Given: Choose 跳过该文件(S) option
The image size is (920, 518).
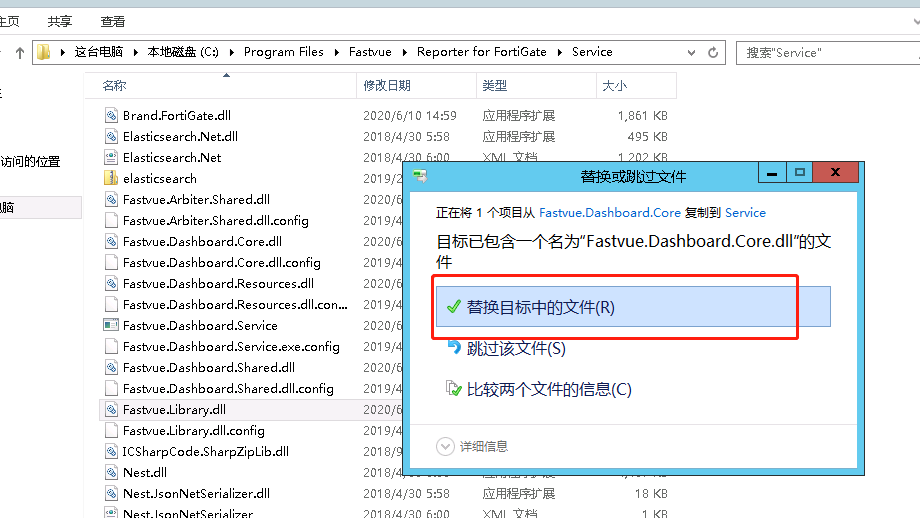Looking at the screenshot, I should click(516, 348).
